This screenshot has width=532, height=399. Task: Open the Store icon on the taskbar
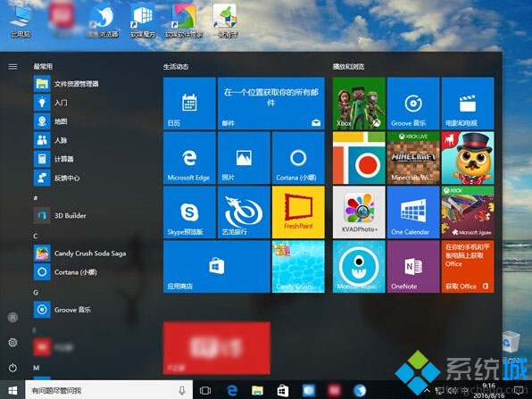283,390
